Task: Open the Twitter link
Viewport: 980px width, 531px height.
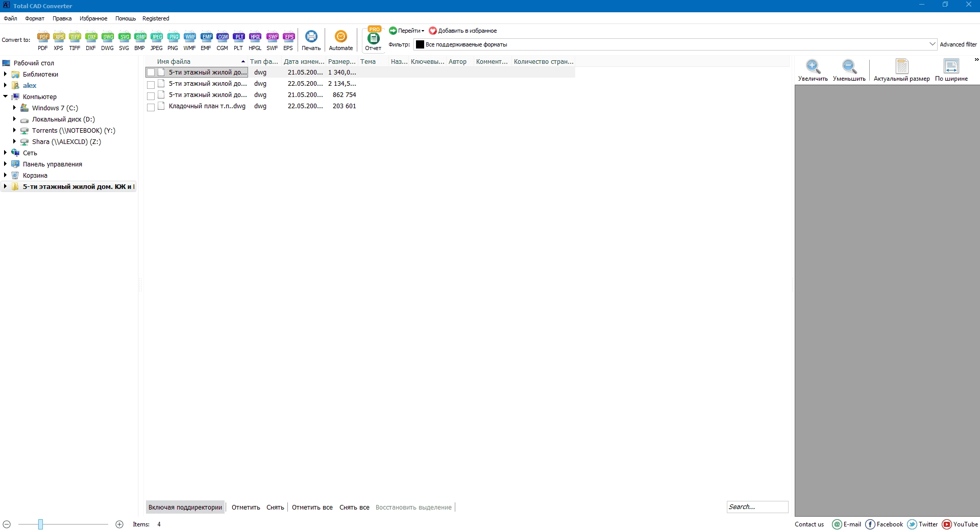Action: (x=922, y=524)
